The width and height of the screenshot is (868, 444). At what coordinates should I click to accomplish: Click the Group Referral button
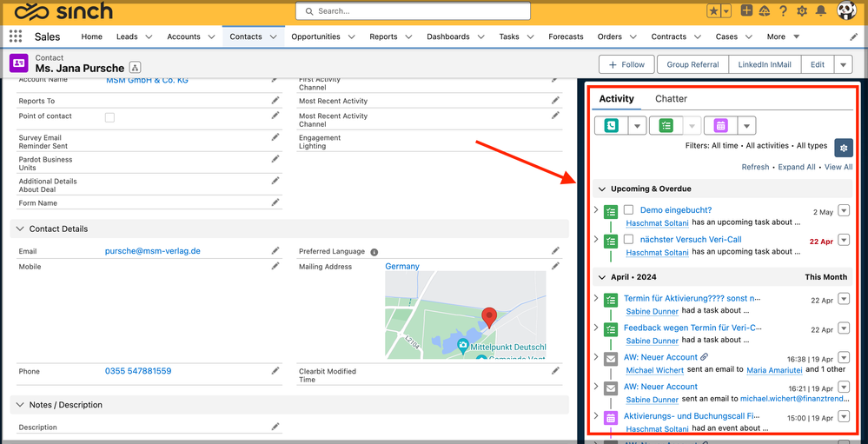[x=692, y=65]
